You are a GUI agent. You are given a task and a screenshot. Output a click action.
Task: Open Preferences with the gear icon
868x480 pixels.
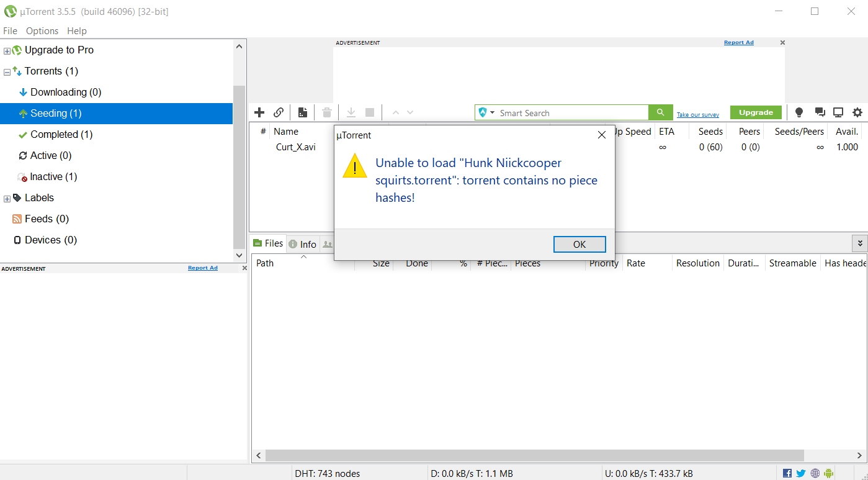coord(857,112)
